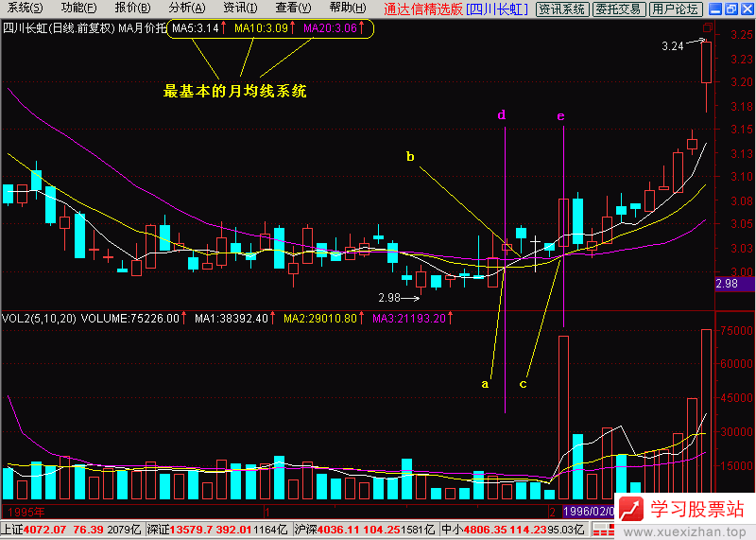Screen dimensions: 756x540
Task: Click the 2.98 highlighted price on axis
Action: [x=735, y=284]
